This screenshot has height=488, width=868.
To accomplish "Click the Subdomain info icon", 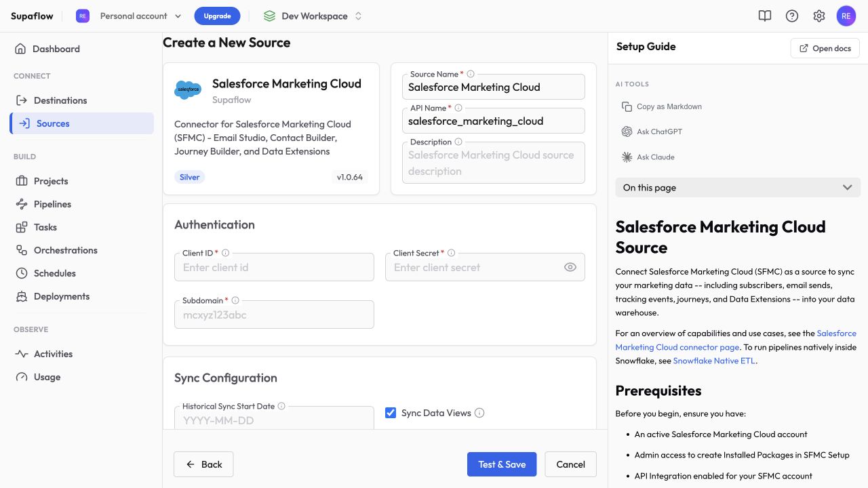I will click(x=235, y=300).
